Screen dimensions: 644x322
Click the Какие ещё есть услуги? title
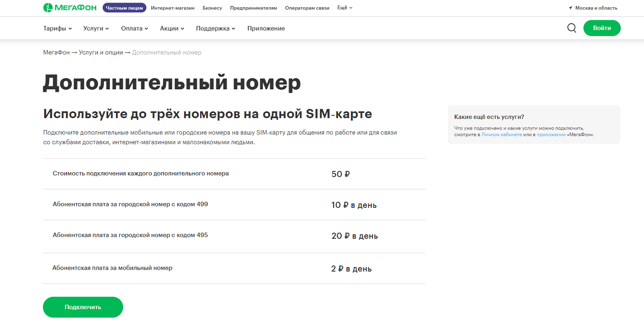(489, 117)
